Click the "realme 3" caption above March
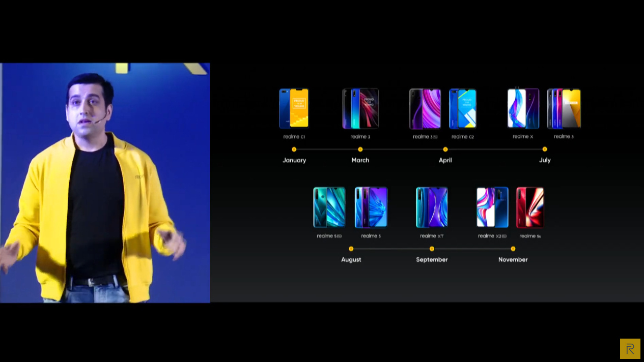 click(360, 137)
